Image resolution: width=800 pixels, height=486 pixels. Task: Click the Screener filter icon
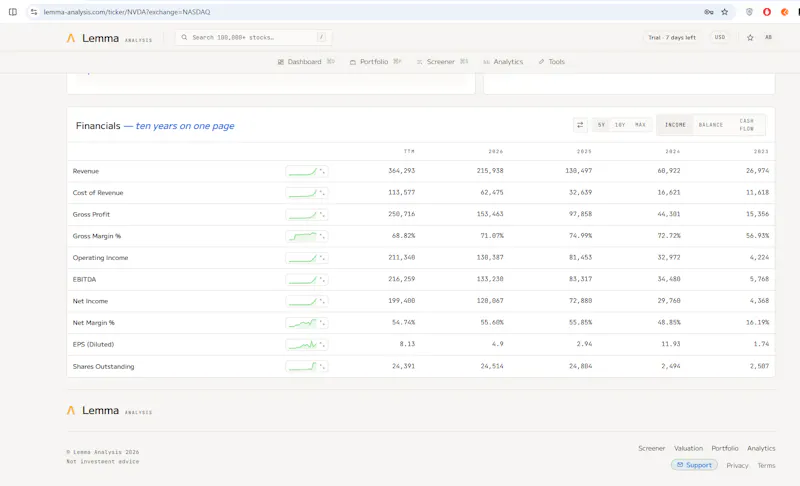[x=419, y=62]
